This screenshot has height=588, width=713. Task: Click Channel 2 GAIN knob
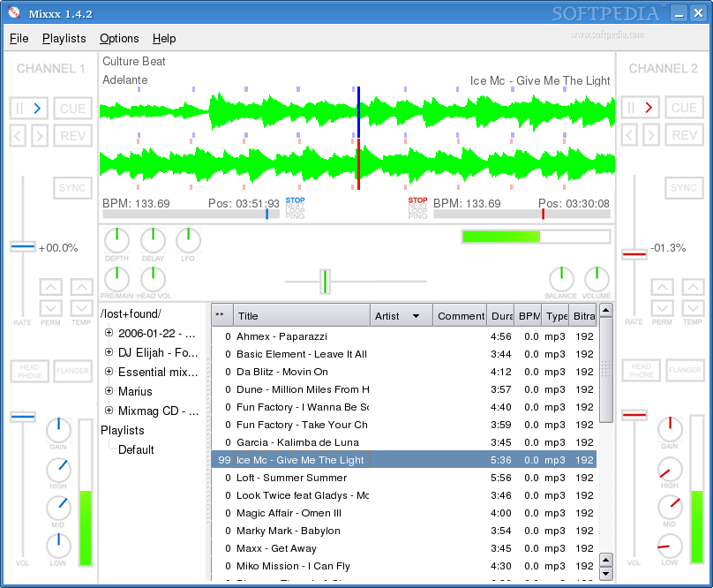pos(670,429)
